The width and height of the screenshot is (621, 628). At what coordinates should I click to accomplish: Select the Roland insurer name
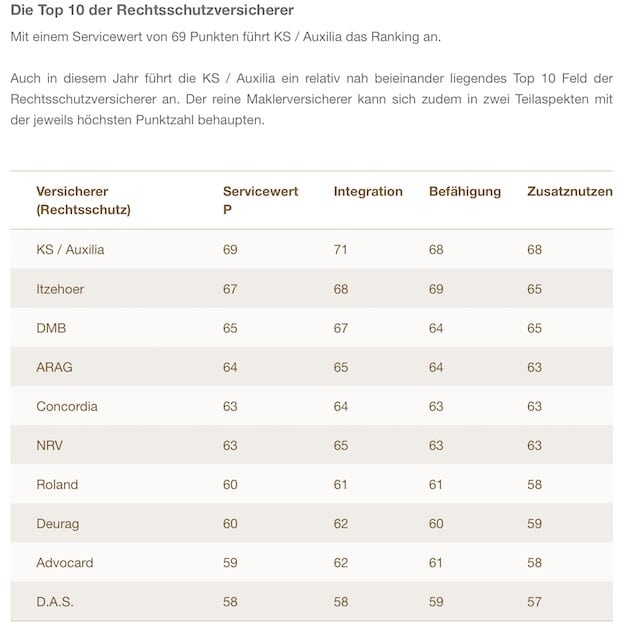[x=57, y=484]
